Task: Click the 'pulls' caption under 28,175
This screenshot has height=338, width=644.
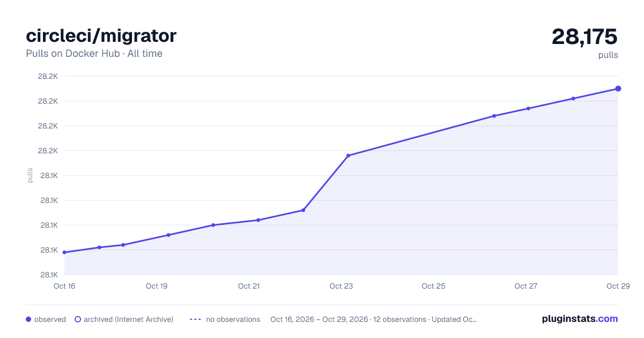Action: coord(608,55)
